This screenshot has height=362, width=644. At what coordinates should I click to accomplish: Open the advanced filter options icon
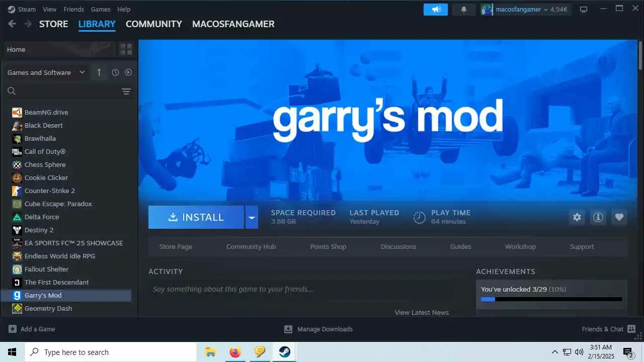click(x=126, y=91)
